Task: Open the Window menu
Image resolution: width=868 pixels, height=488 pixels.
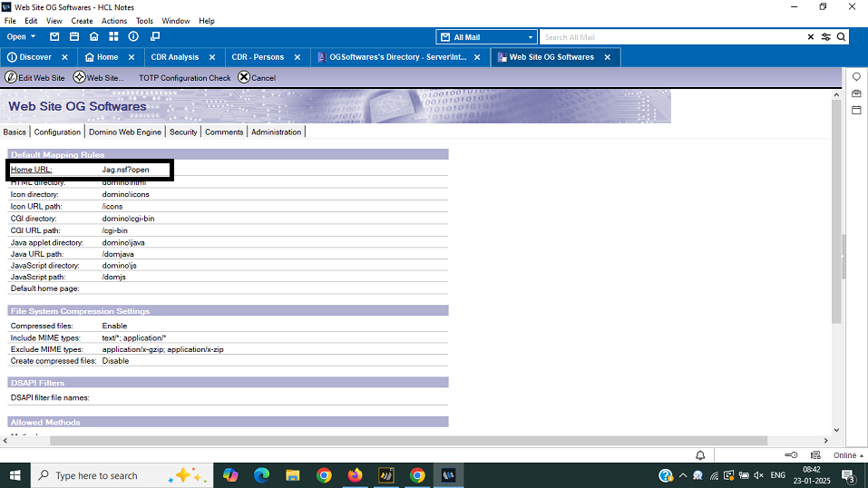Action: 175,21
